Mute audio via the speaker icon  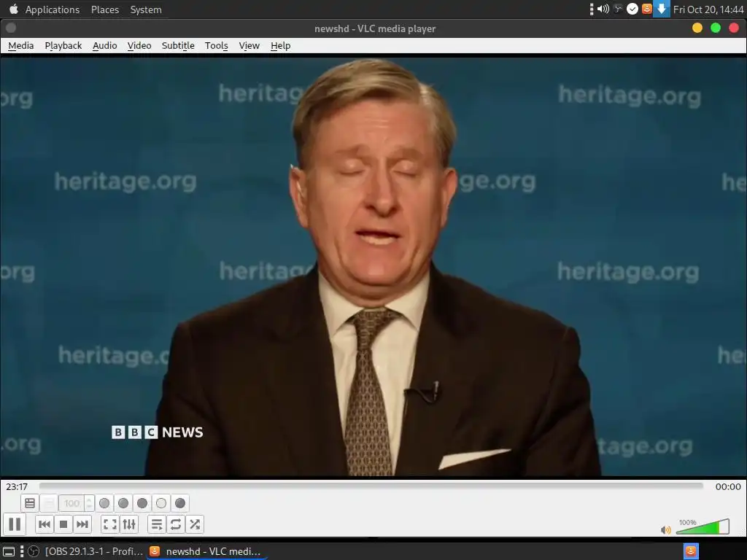[665, 529]
